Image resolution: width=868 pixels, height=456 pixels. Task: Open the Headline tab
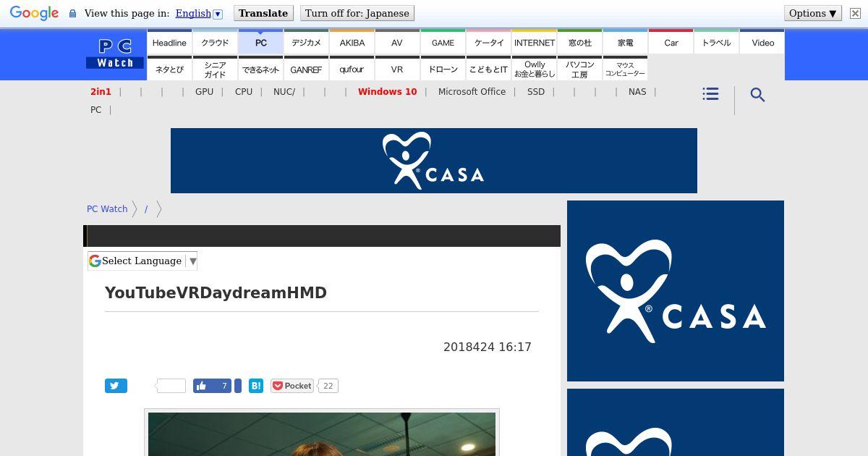point(169,42)
